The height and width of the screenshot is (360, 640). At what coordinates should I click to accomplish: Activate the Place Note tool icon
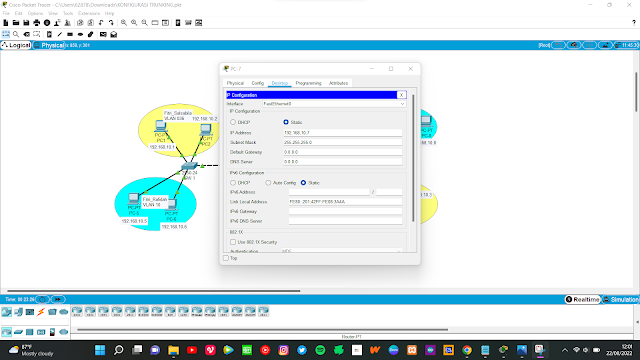[x=49, y=35]
